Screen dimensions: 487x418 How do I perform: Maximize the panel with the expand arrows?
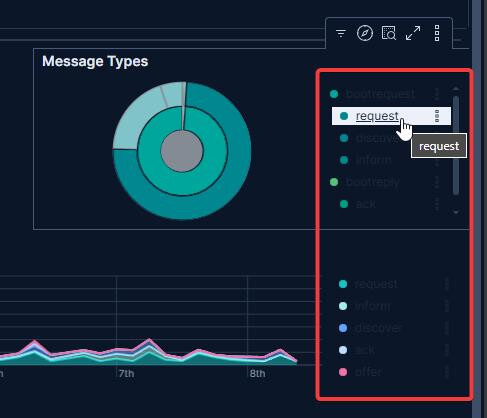coord(413,33)
